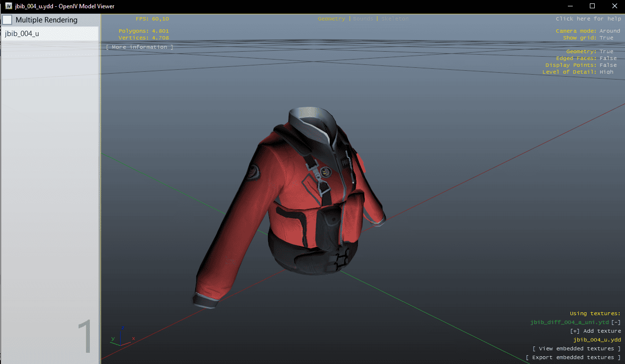Click Export embedded textures
Screen dimensions: 625x364
[573, 357]
